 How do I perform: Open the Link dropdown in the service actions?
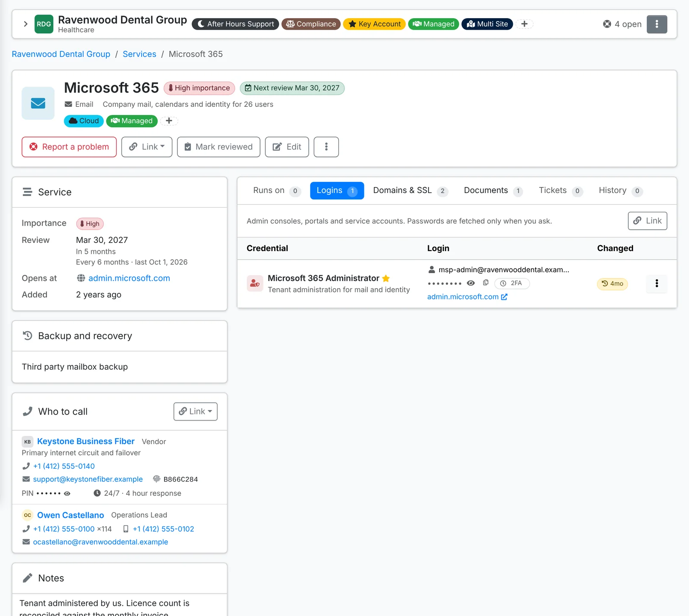click(x=147, y=147)
